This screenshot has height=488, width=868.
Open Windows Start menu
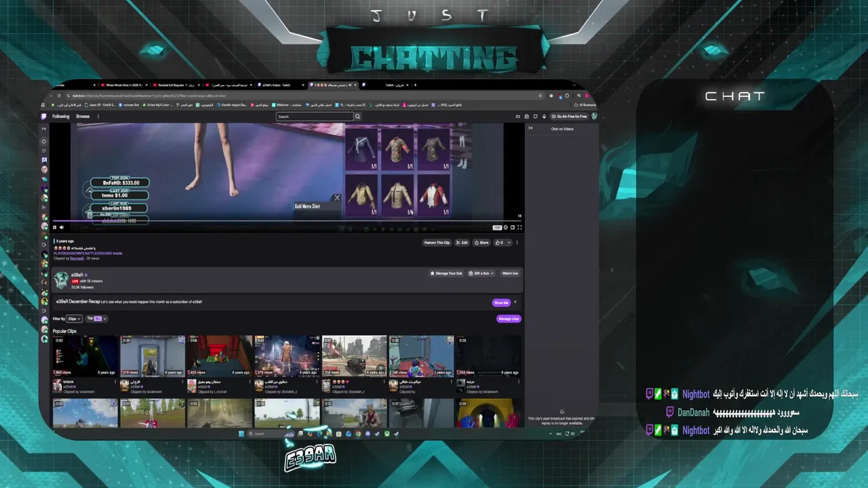pos(241,434)
